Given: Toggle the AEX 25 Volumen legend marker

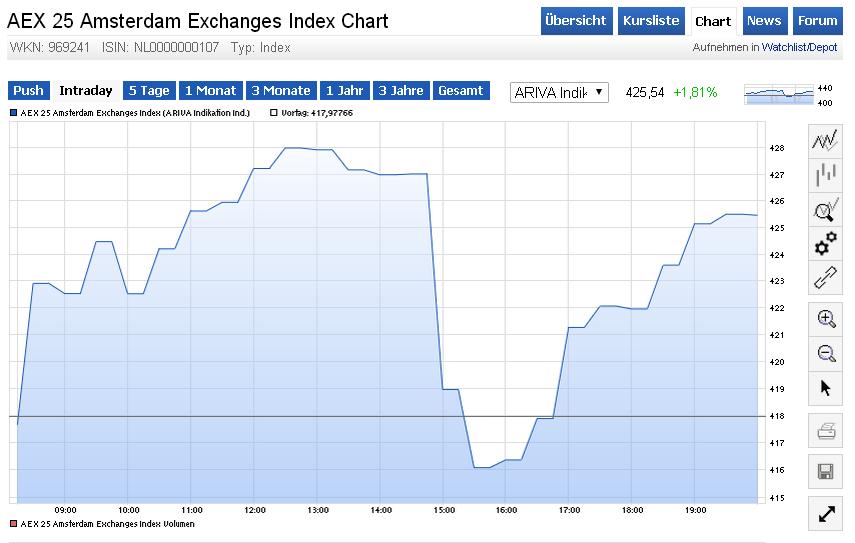Looking at the screenshot, I should click(x=13, y=523).
